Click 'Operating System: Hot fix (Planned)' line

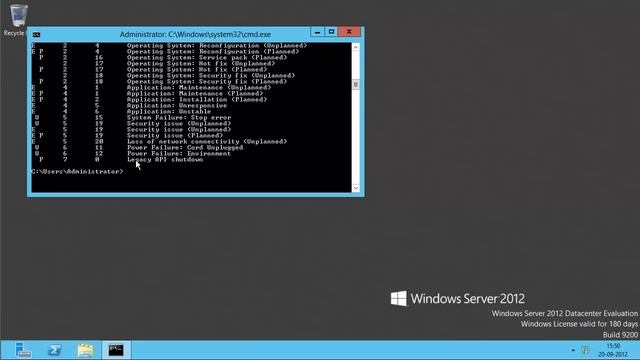click(197, 69)
